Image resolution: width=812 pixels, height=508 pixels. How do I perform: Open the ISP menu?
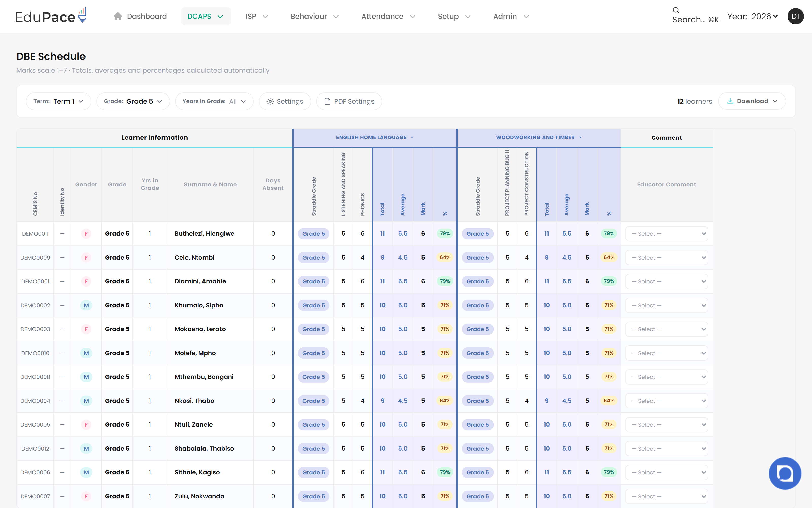pos(257,16)
